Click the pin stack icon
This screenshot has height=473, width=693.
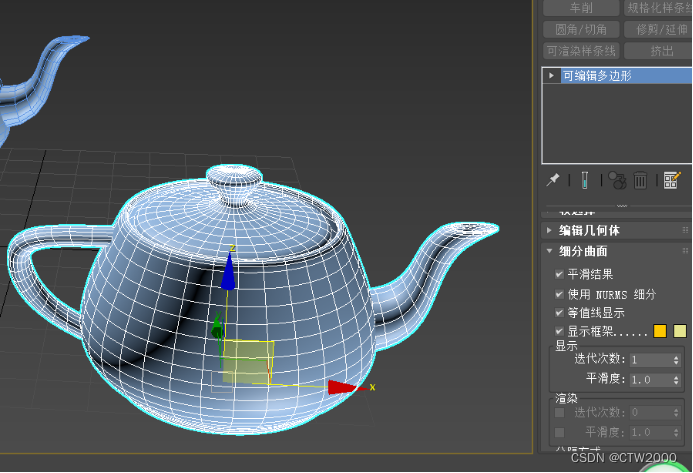pos(553,180)
